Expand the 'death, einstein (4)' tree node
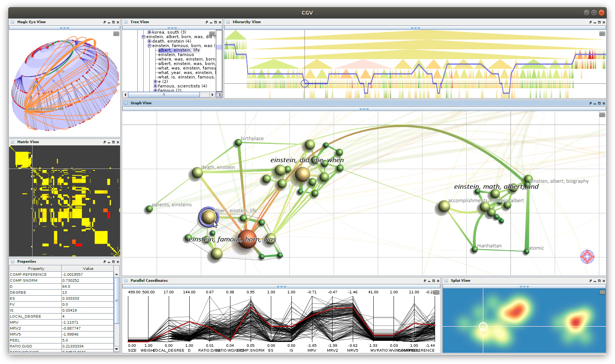This screenshot has width=615, height=364. coord(149,41)
